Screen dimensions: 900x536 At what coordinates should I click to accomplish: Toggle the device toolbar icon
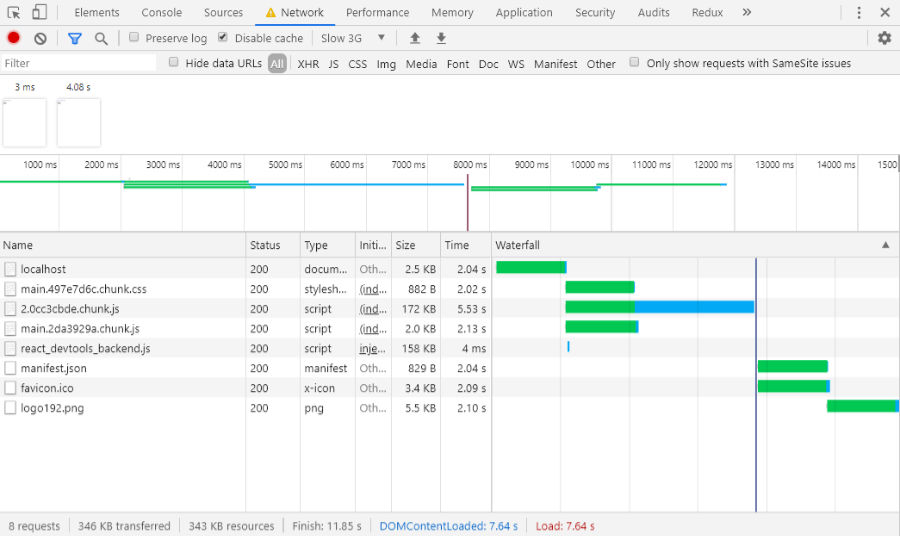(39, 12)
